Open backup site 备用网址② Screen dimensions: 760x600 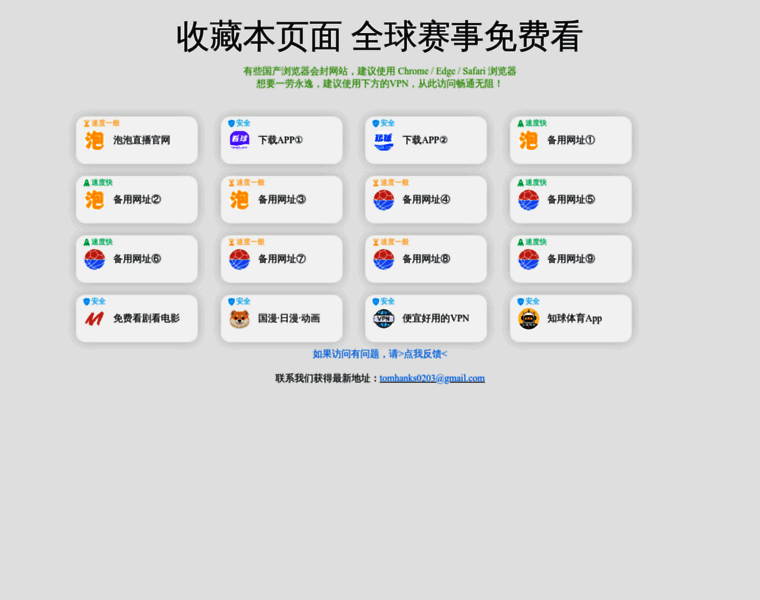[137, 200]
